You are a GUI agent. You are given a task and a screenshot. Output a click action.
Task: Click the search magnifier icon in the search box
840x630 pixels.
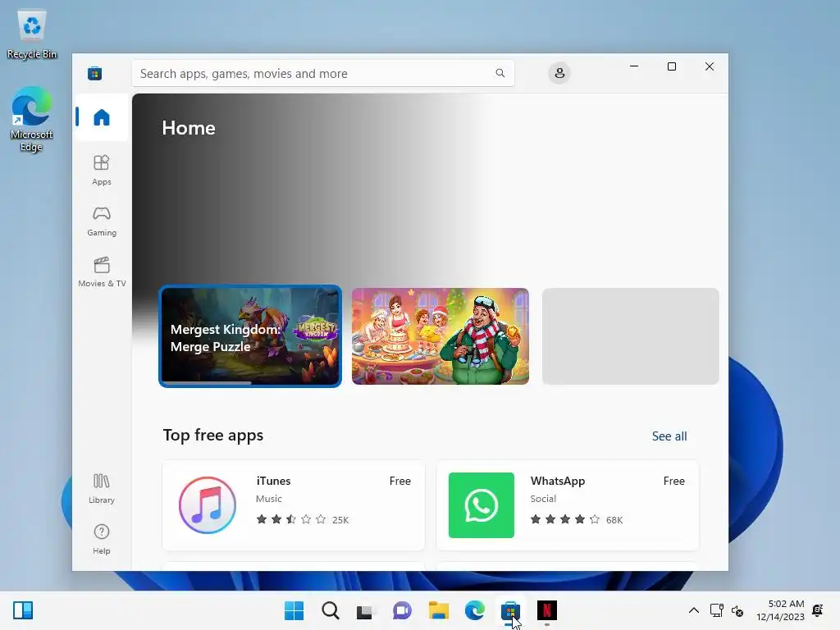coord(500,73)
